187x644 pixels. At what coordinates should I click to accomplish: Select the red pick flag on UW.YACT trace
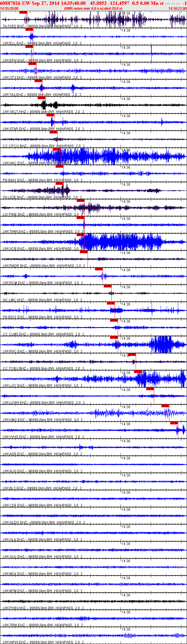(41, 98)
